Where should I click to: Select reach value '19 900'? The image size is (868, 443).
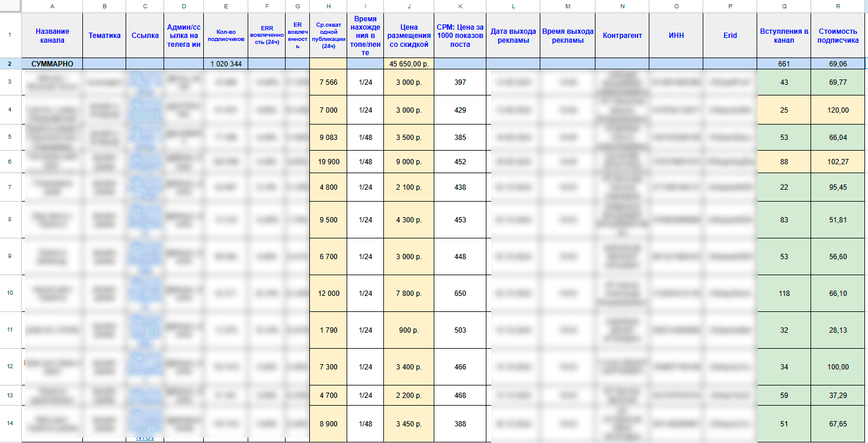[x=328, y=162]
